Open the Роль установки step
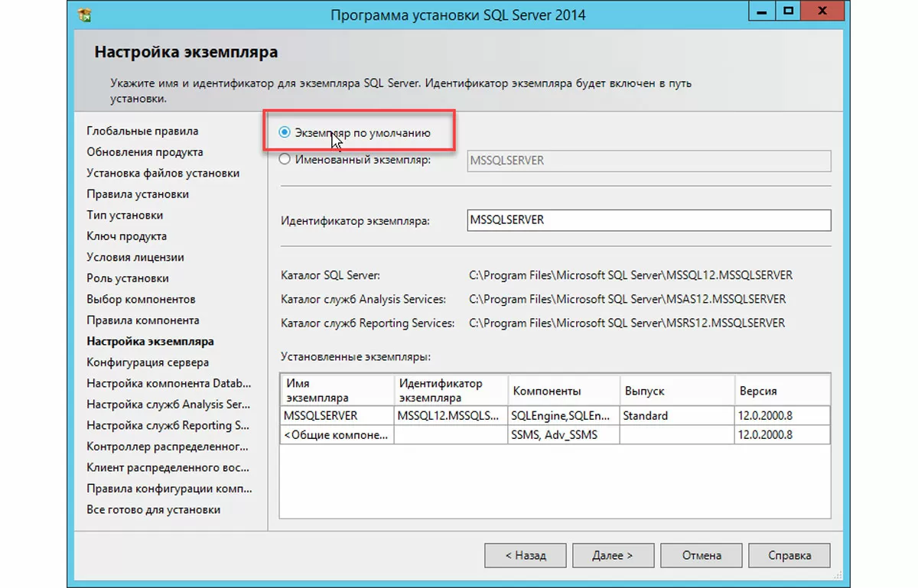918x588 pixels. tap(128, 278)
